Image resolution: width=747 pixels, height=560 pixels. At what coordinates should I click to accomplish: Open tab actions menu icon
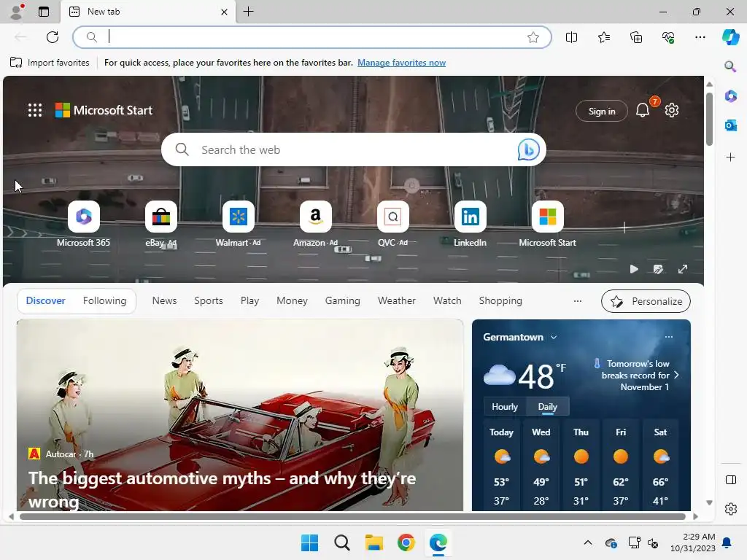[44, 12]
